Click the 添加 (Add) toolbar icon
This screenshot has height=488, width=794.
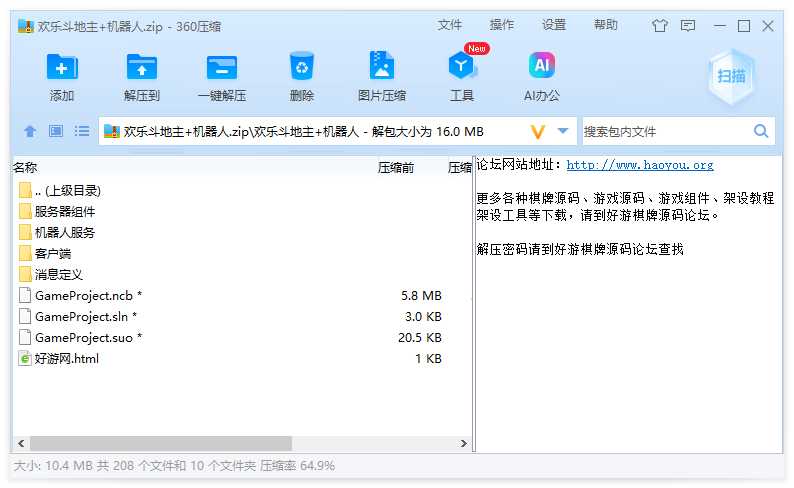tap(62, 67)
